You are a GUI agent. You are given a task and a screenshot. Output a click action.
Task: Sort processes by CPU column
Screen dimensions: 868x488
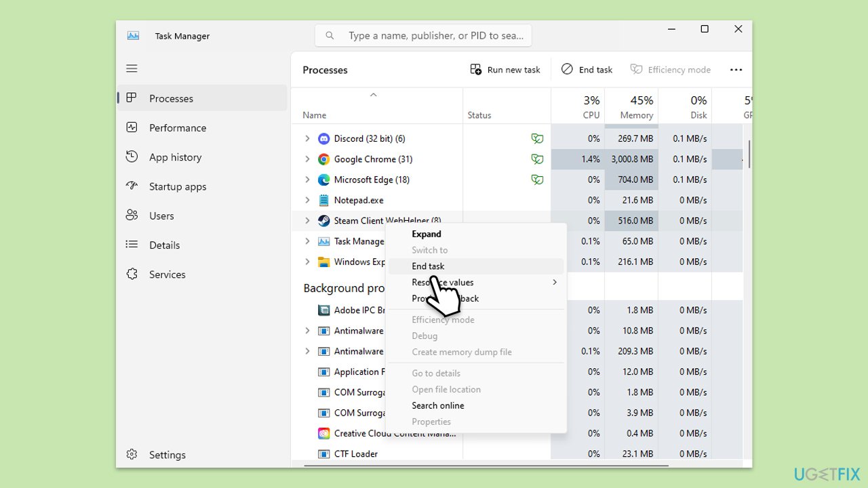578,106
